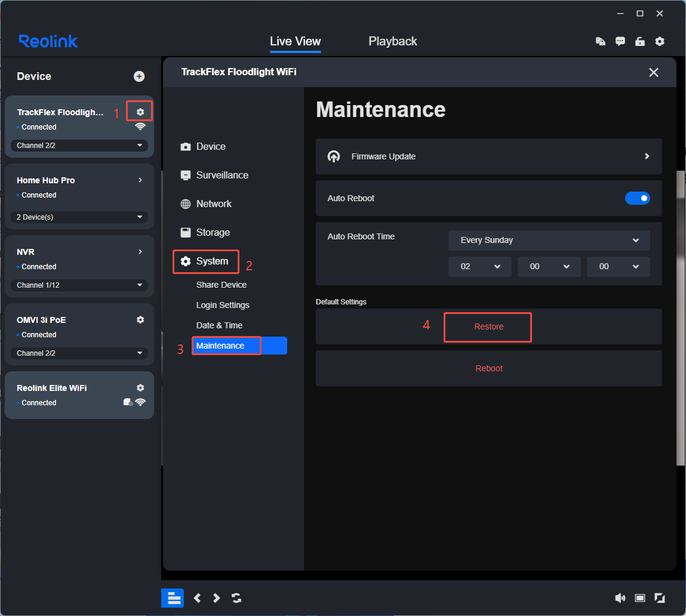Open the hour dropdown showing 02

[x=479, y=266]
